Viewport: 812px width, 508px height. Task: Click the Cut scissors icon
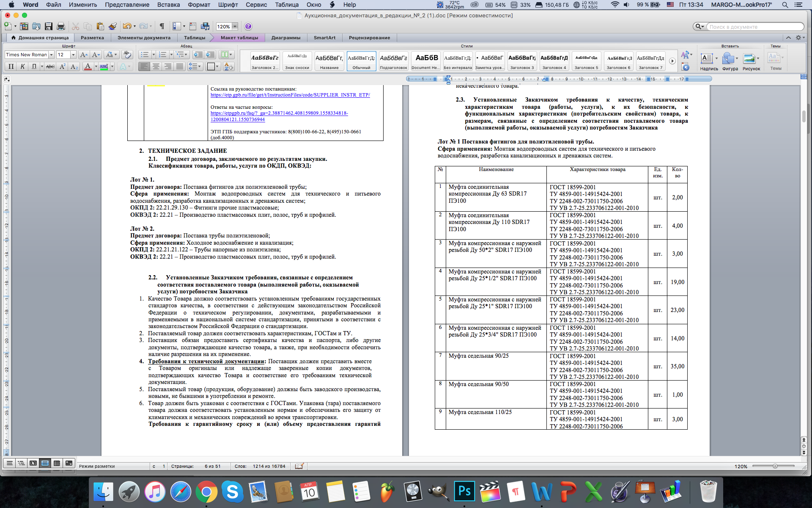coord(75,26)
